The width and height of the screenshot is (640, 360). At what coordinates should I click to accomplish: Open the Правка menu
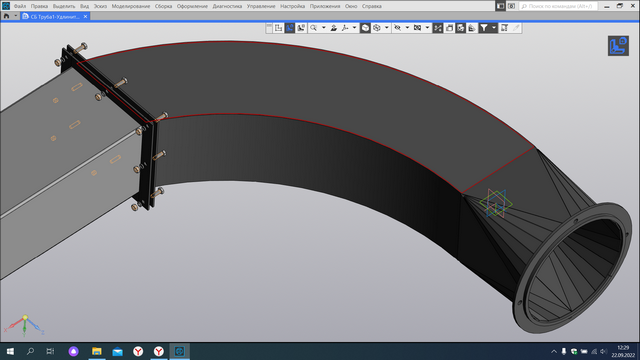(x=39, y=6)
